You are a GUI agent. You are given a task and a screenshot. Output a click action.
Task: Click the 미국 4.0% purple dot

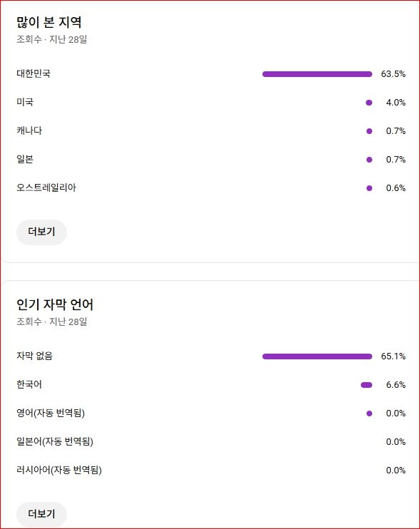tap(369, 103)
